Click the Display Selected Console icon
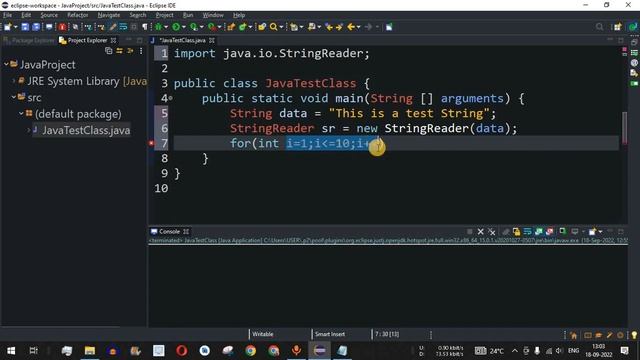Screen dimensions: 640x360 click(x=575, y=232)
